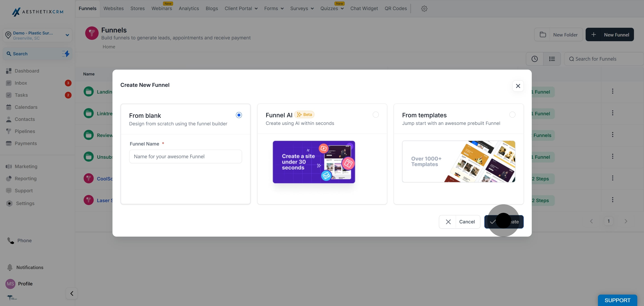Click the recent history clock icon
The image size is (644, 306).
pyautogui.click(x=534, y=59)
